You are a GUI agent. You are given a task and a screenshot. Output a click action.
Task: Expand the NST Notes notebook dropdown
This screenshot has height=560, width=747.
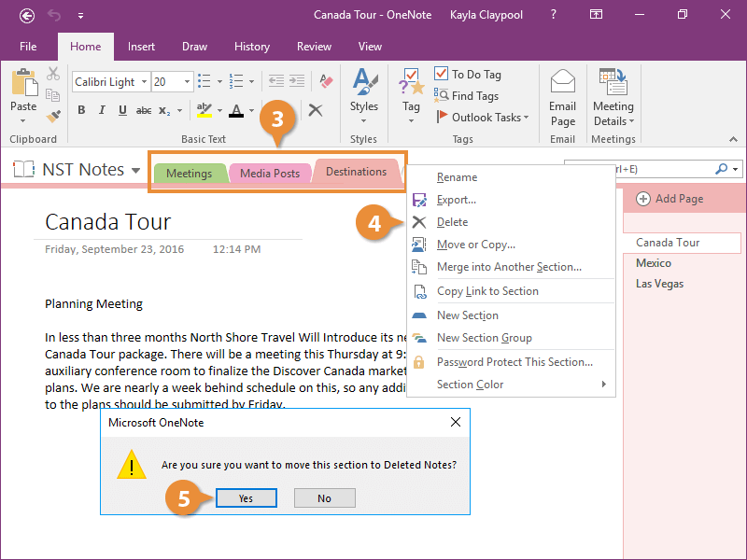click(x=136, y=171)
